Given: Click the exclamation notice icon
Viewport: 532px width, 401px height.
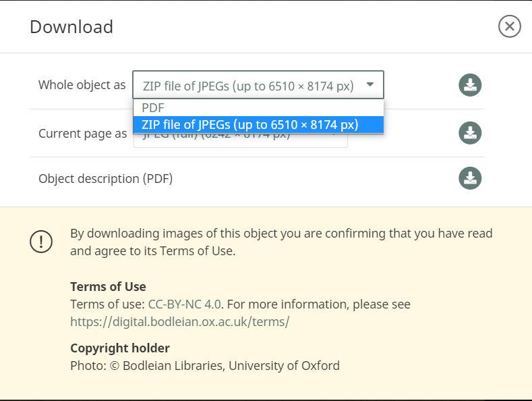Looking at the screenshot, I should 41,241.
